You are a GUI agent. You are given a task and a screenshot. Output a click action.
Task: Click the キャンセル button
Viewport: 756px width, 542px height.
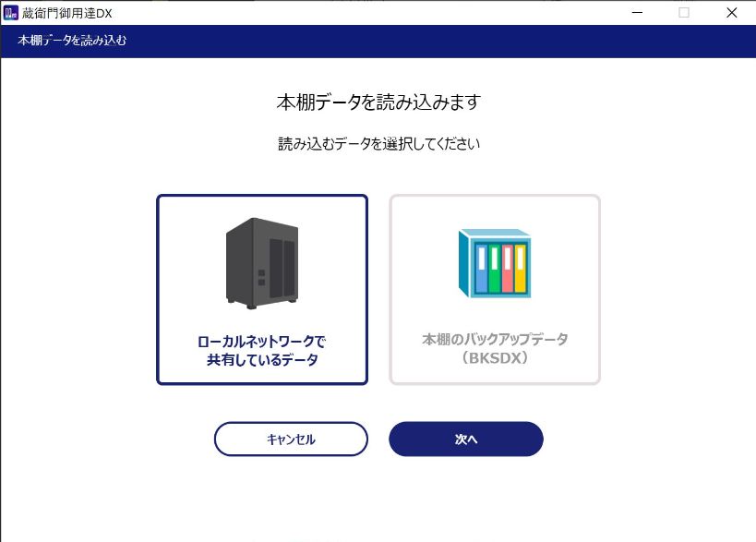[291, 439]
